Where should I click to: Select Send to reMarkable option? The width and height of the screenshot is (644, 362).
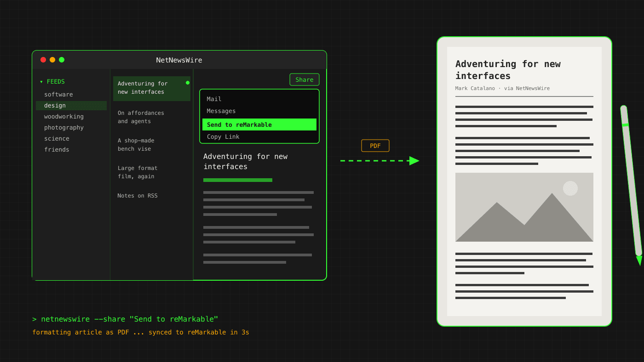(259, 124)
